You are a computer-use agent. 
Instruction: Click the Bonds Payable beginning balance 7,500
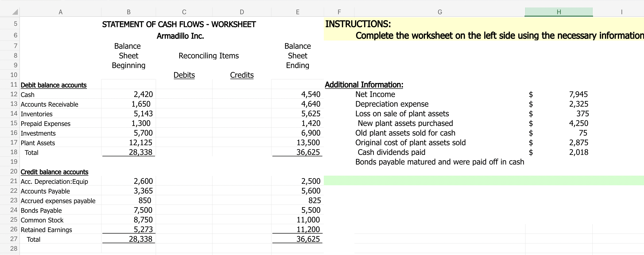(128, 210)
